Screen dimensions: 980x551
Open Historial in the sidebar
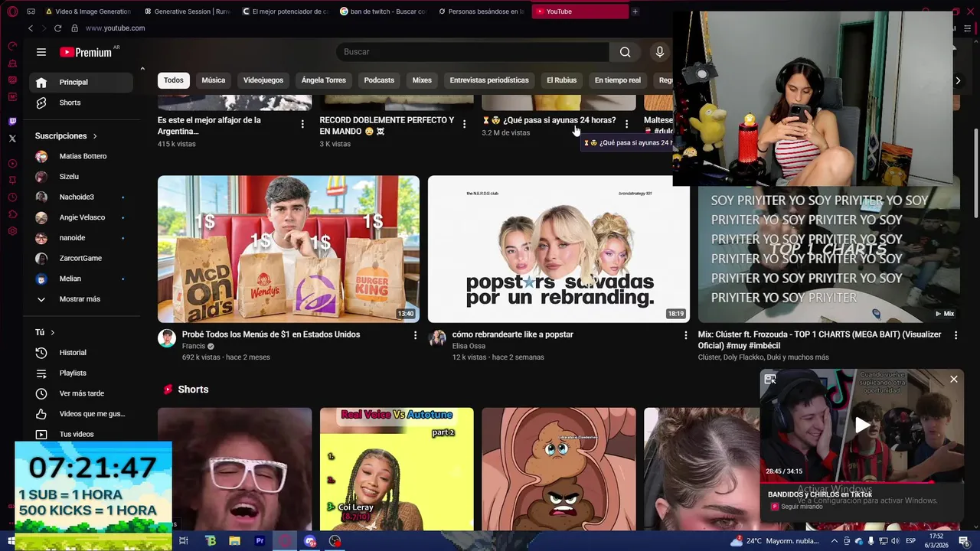click(81, 353)
